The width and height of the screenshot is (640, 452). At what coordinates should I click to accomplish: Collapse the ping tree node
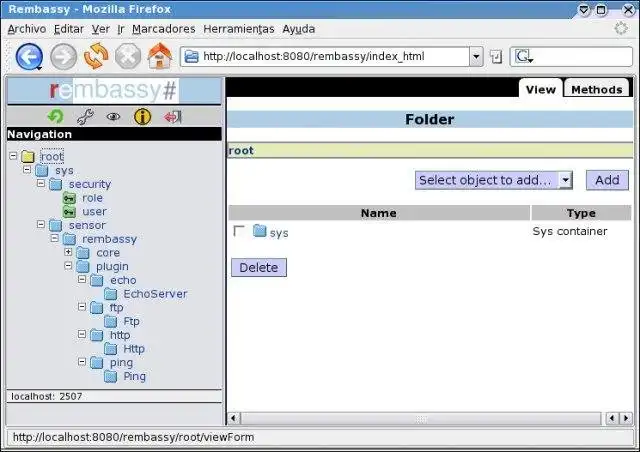pos(82,362)
